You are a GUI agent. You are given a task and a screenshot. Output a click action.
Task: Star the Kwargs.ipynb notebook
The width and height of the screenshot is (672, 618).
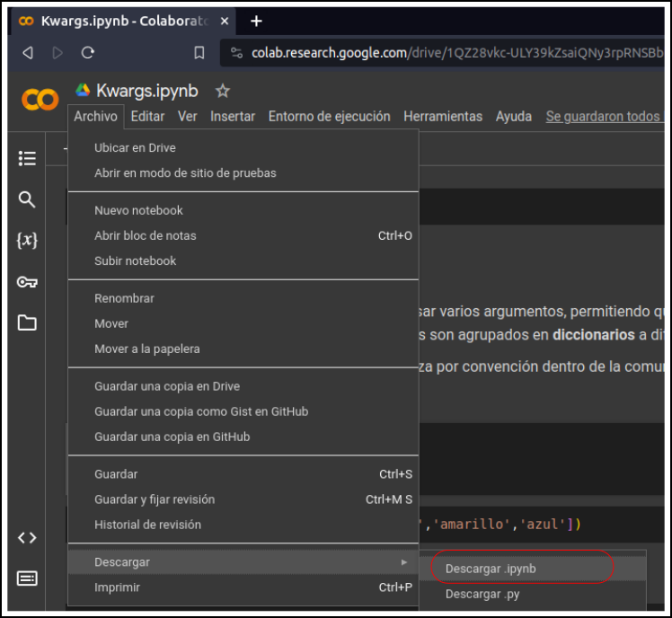coord(223,91)
